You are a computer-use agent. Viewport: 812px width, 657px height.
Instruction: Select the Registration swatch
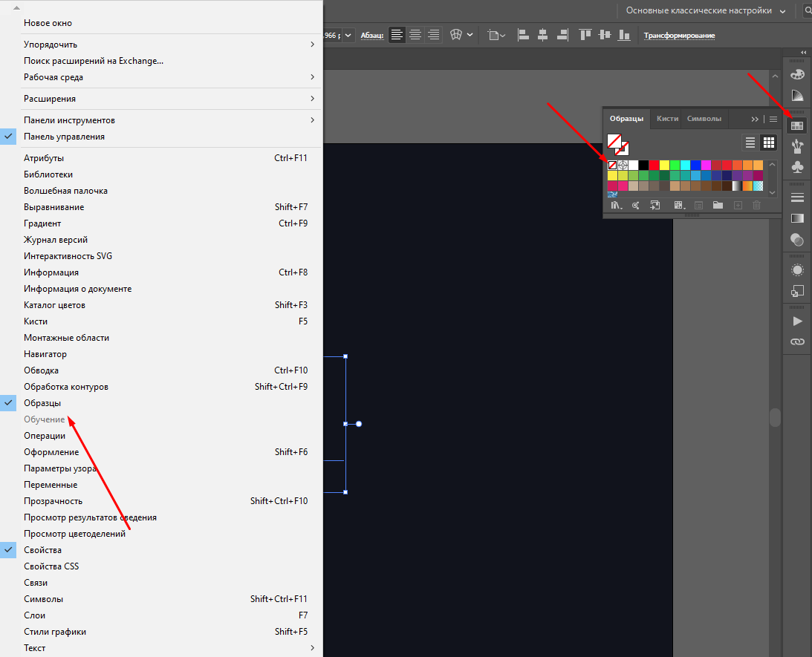pyautogui.click(x=623, y=165)
